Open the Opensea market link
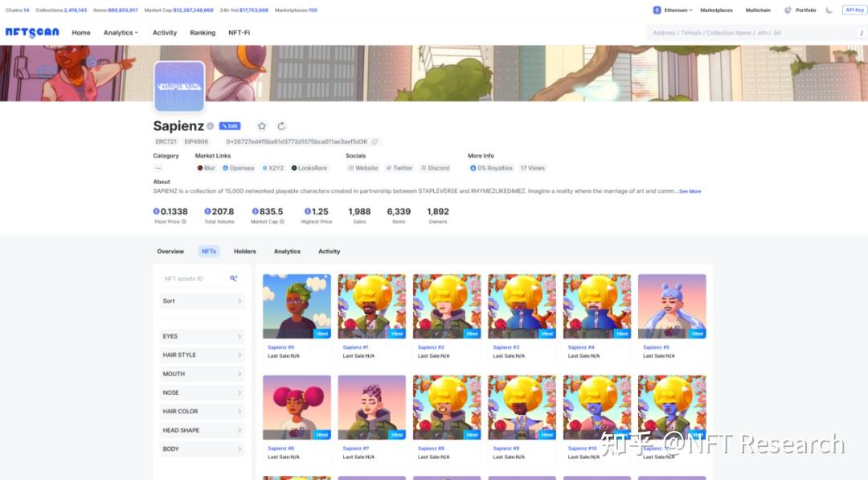The width and height of the screenshot is (868, 480). (239, 168)
